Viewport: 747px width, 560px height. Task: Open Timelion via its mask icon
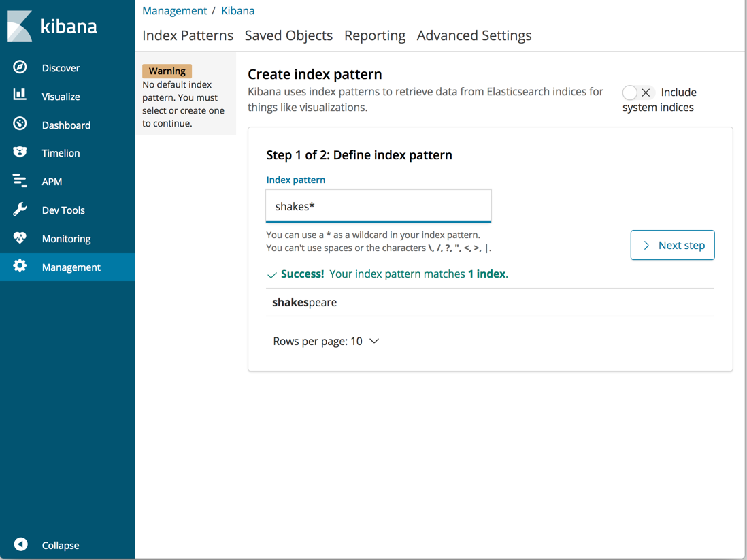click(x=20, y=152)
